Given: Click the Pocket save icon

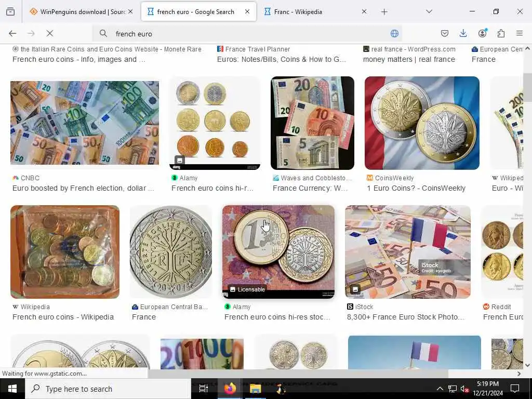Looking at the screenshot, I should (445, 33).
